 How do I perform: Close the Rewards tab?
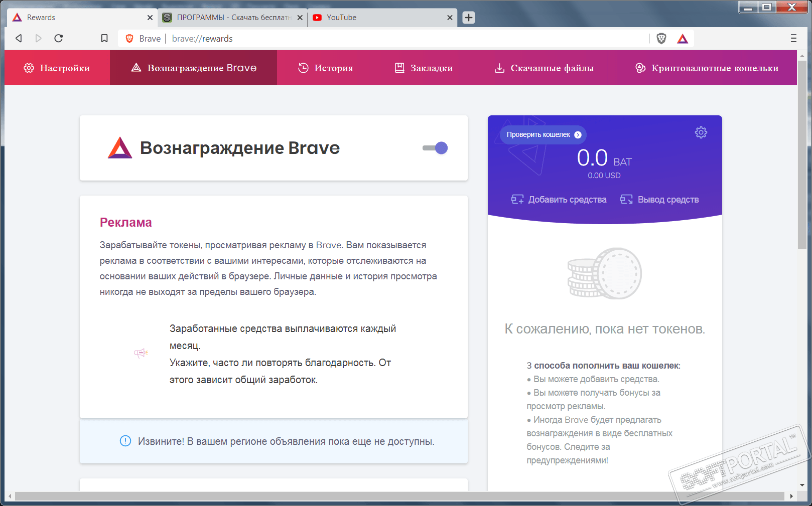tap(150, 18)
